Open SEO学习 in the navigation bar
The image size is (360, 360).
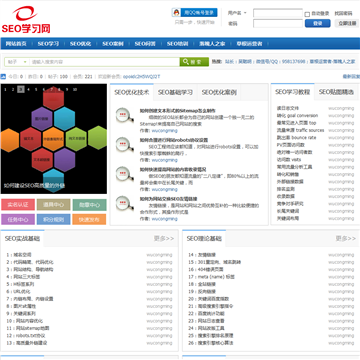pyautogui.click(x=48, y=44)
